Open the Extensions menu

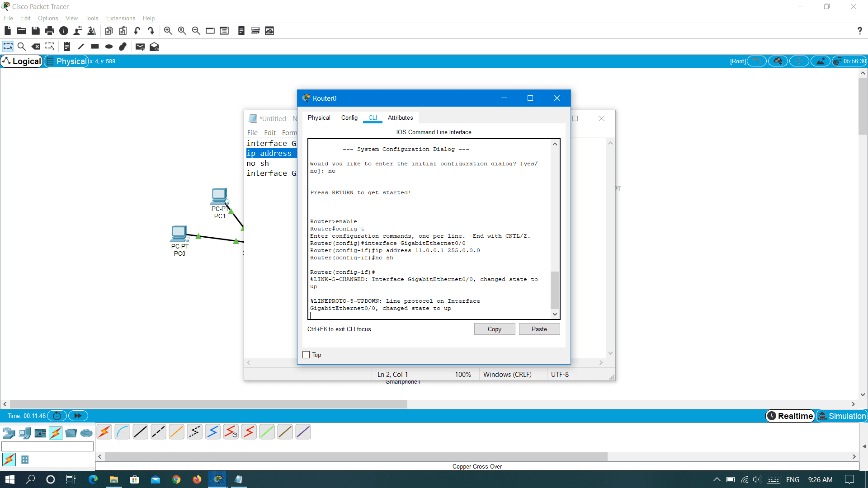coord(121,18)
